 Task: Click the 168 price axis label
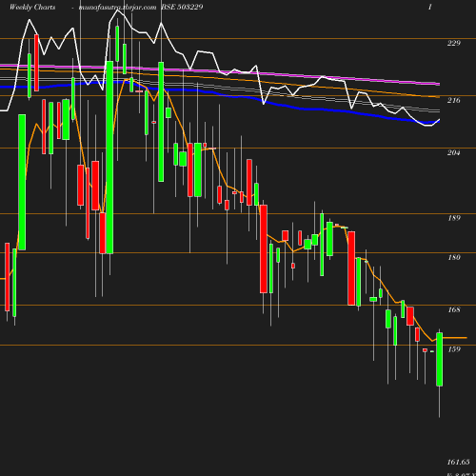coord(453,309)
